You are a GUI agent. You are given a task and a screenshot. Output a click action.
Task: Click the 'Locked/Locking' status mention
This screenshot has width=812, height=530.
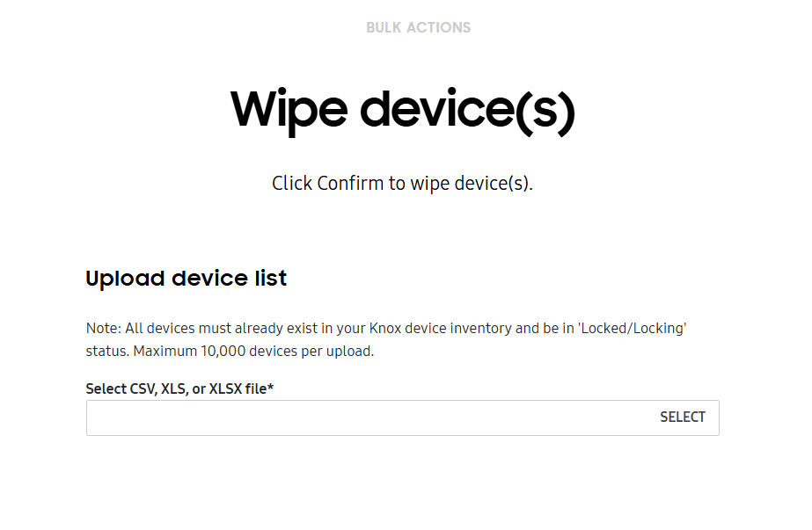point(641,328)
